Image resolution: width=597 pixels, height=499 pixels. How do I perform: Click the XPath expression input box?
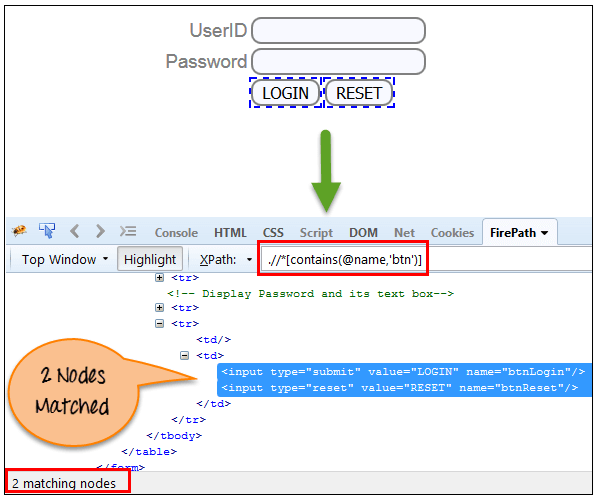coord(426,260)
